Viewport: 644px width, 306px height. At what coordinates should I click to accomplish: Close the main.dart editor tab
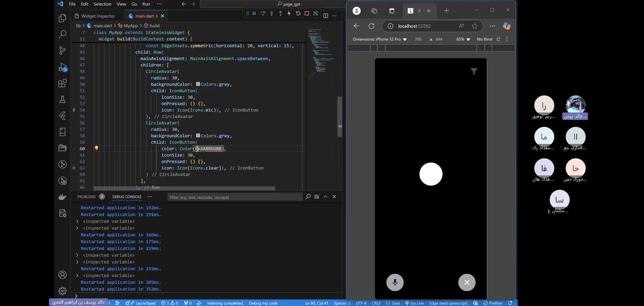163,16
